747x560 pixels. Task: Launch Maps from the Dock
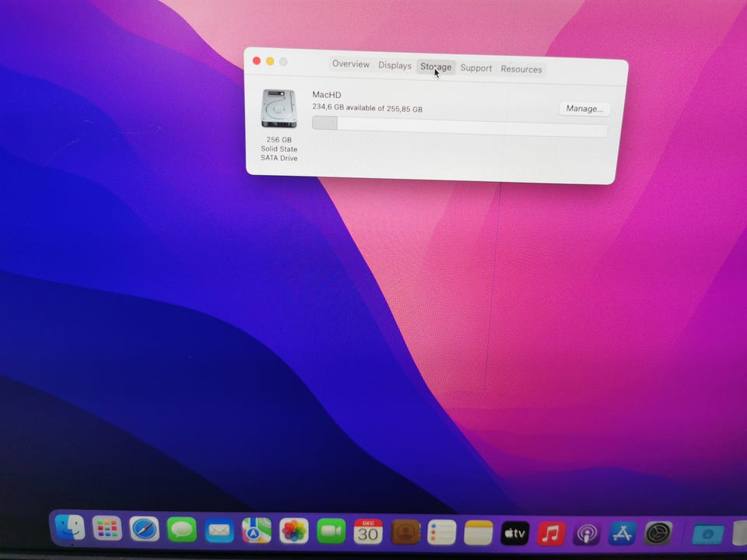pos(256,530)
